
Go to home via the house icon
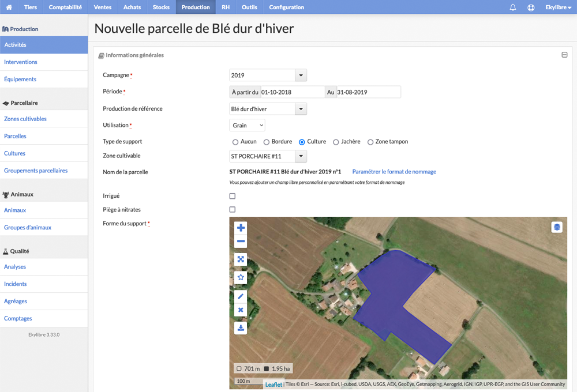9,7
